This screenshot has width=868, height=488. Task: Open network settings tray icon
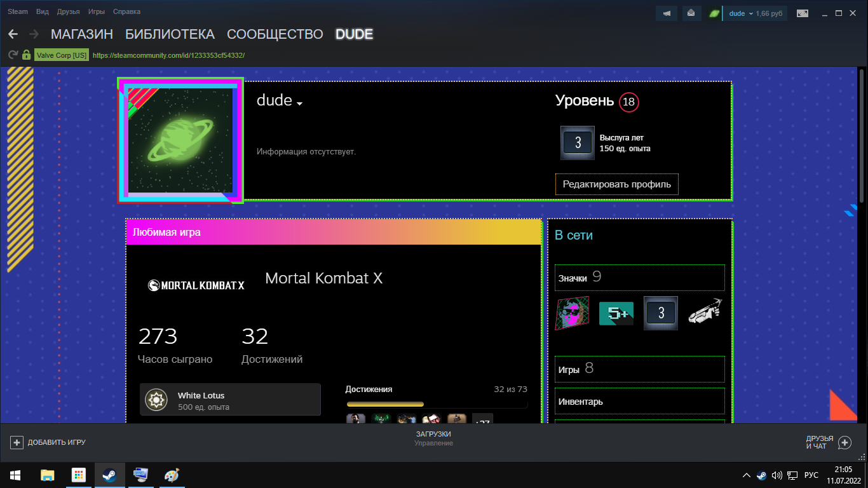point(792,475)
